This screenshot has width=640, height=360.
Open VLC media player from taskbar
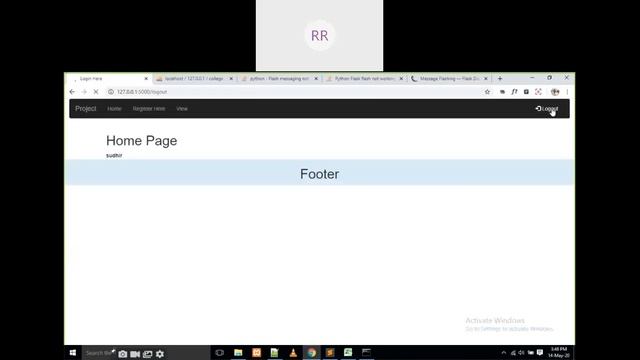click(293, 353)
